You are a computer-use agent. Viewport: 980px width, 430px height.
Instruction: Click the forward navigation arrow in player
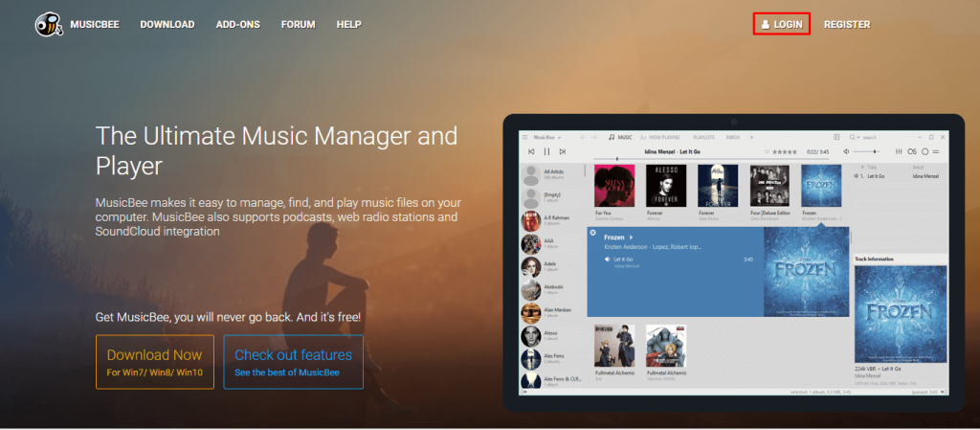coord(594,137)
